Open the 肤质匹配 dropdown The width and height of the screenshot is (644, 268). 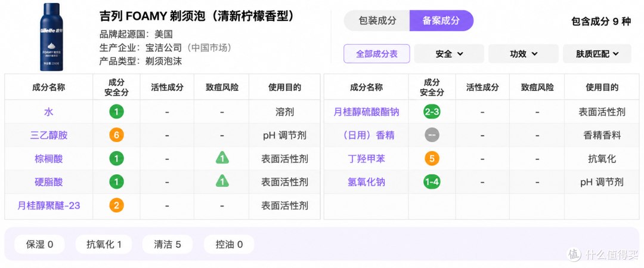[597, 54]
